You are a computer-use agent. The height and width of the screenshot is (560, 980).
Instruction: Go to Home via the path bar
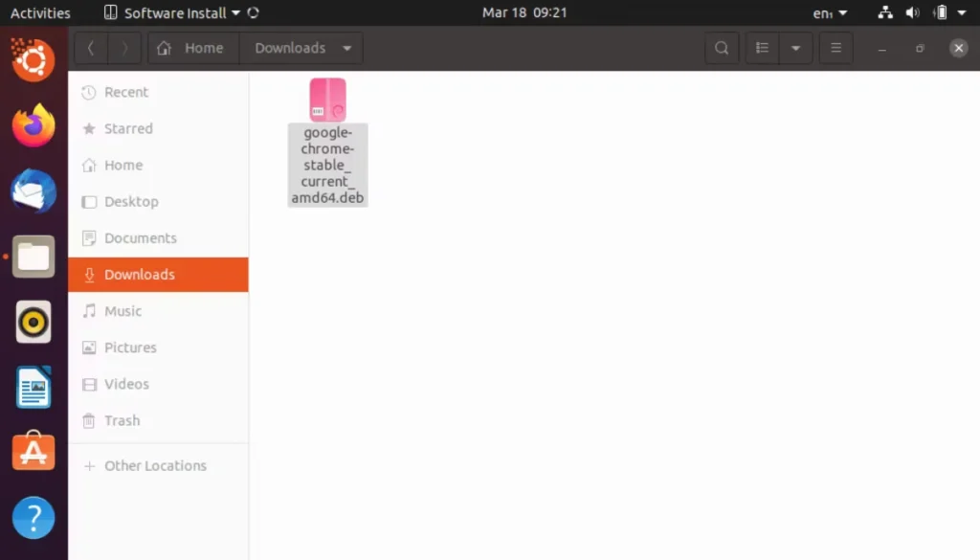(192, 47)
